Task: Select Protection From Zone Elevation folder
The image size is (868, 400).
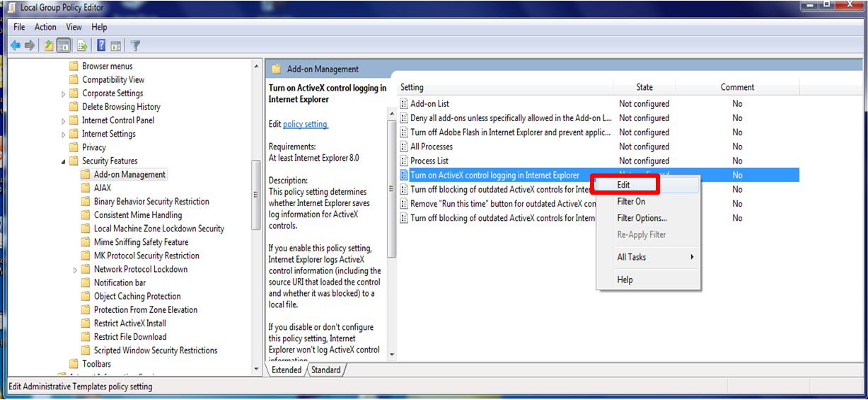Action: 146,309
